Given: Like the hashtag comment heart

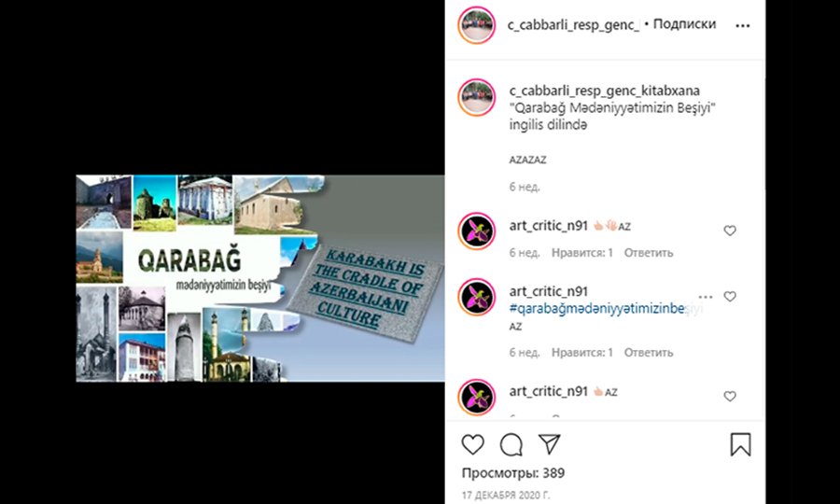Looking at the screenshot, I should pyautogui.click(x=730, y=297).
